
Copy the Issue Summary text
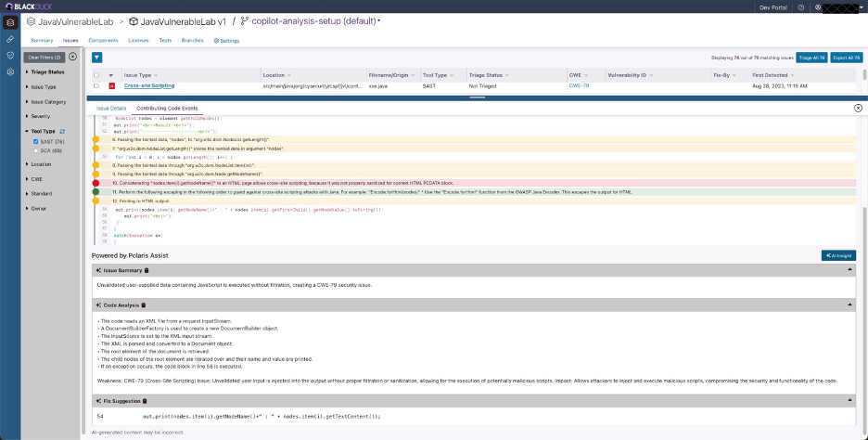point(147,270)
